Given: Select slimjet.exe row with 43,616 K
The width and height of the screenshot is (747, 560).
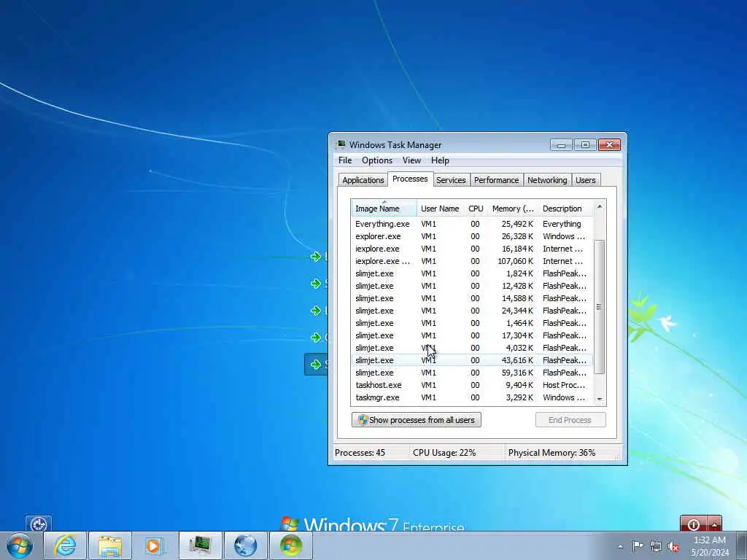Looking at the screenshot, I should point(472,360).
